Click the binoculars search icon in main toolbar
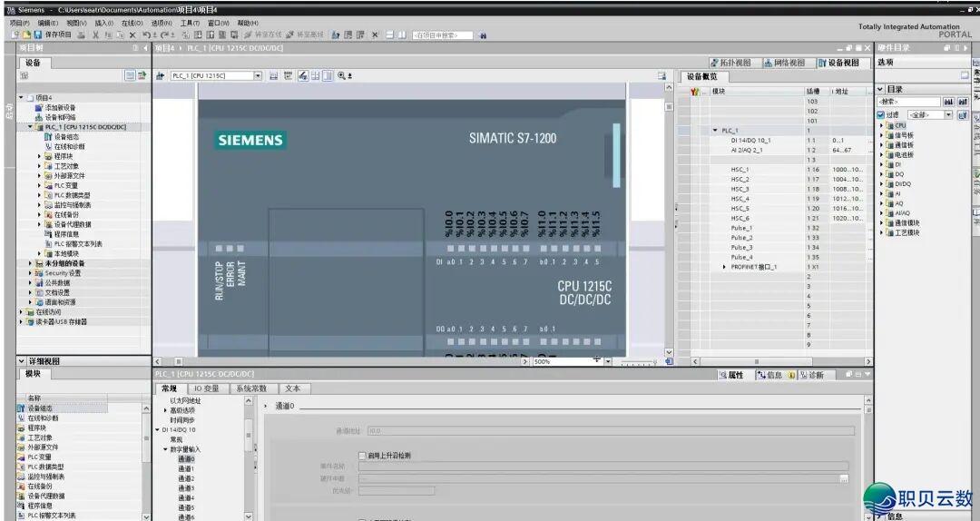Viewport: 980px width, 521px height. click(483, 35)
